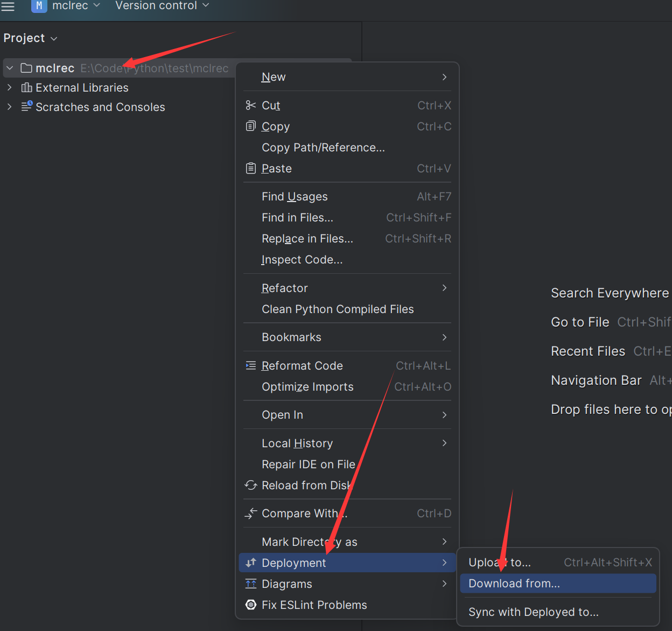
Task: Click the Copy icon
Action: tap(251, 126)
